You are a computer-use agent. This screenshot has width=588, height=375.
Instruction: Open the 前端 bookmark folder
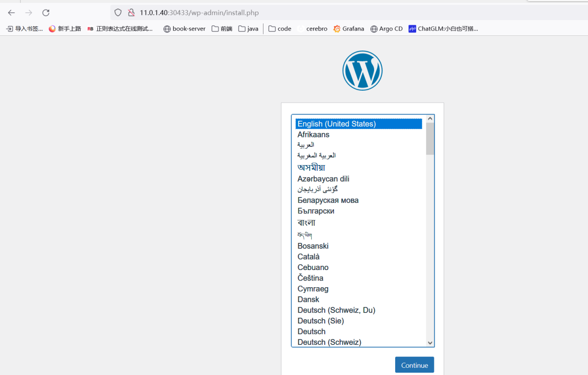pos(222,29)
